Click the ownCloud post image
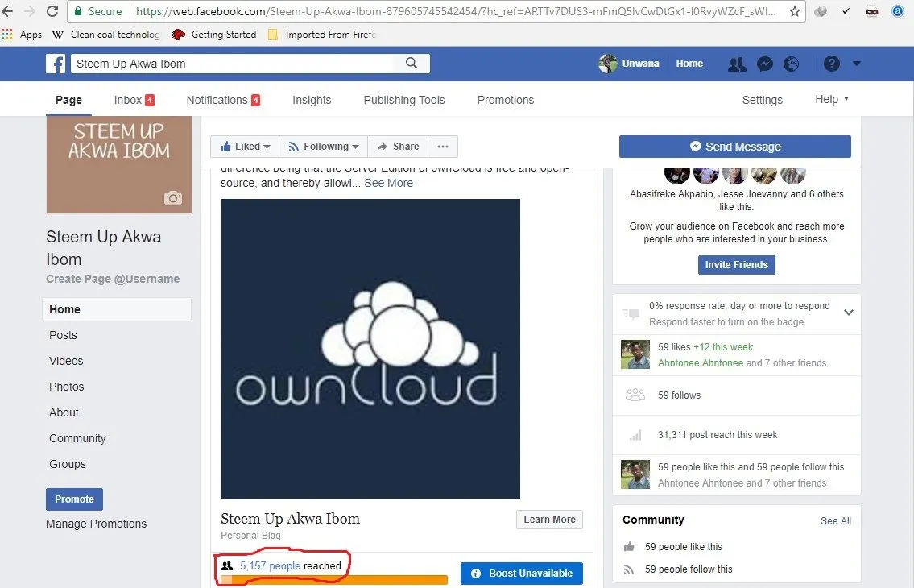The image size is (914, 588). pyautogui.click(x=370, y=349)
